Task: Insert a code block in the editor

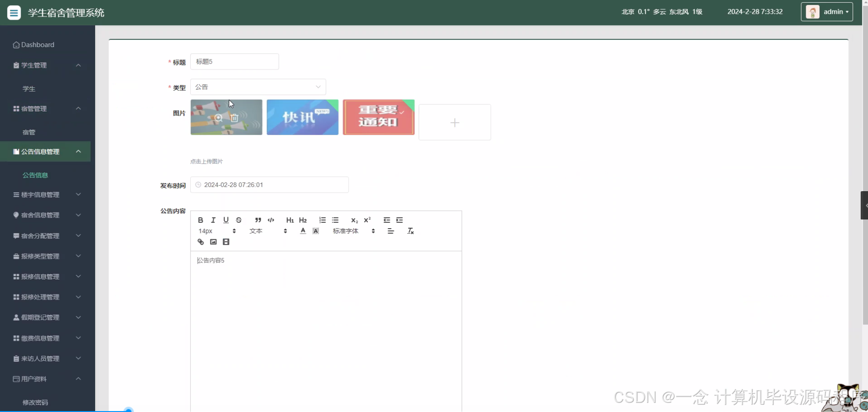Action: [x=270, y=220]
